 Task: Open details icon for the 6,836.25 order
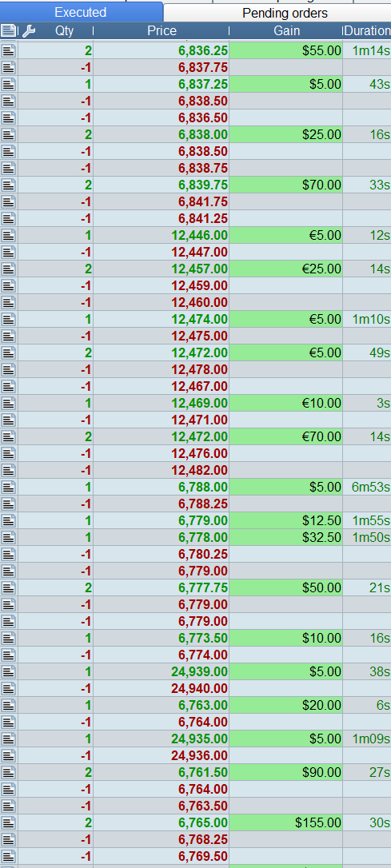8,51
